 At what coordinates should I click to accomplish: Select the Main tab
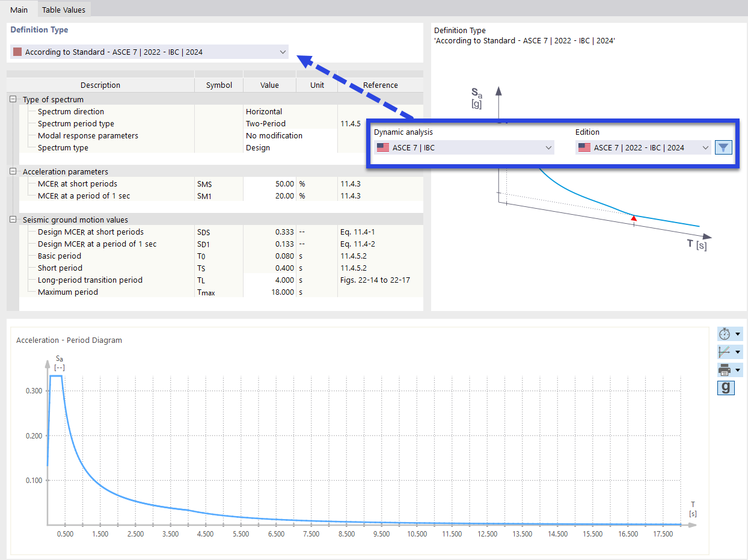click(19, 9)
